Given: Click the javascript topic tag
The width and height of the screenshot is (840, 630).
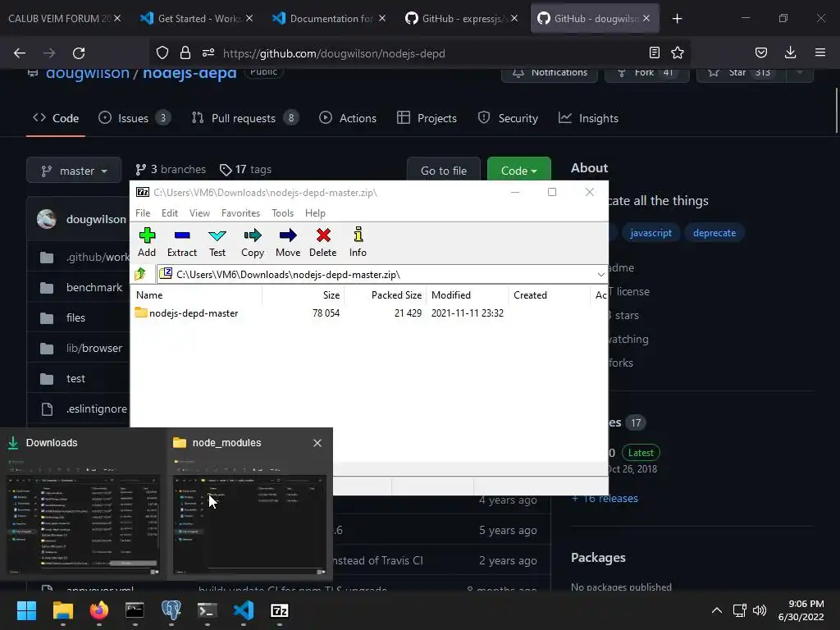Looking at the screenshot, I should 651,232.
